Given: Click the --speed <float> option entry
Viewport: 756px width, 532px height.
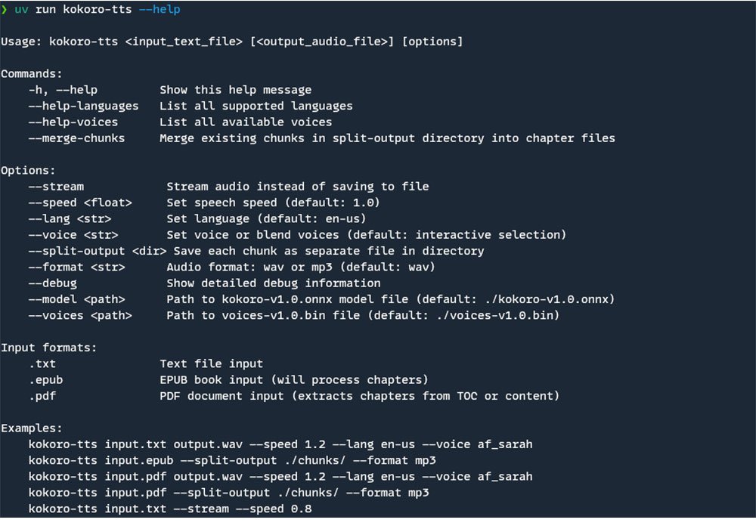Looking at the screenshot, I should [x=80, y=203].
